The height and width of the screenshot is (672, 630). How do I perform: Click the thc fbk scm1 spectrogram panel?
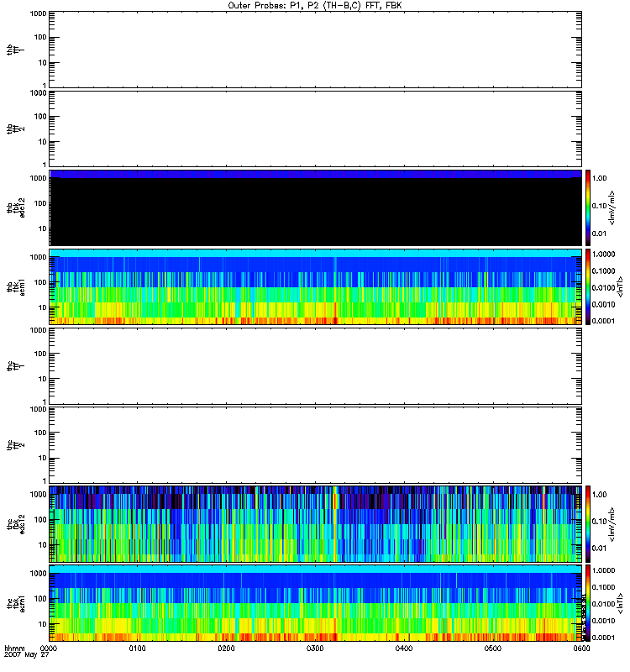click(316, 603)
